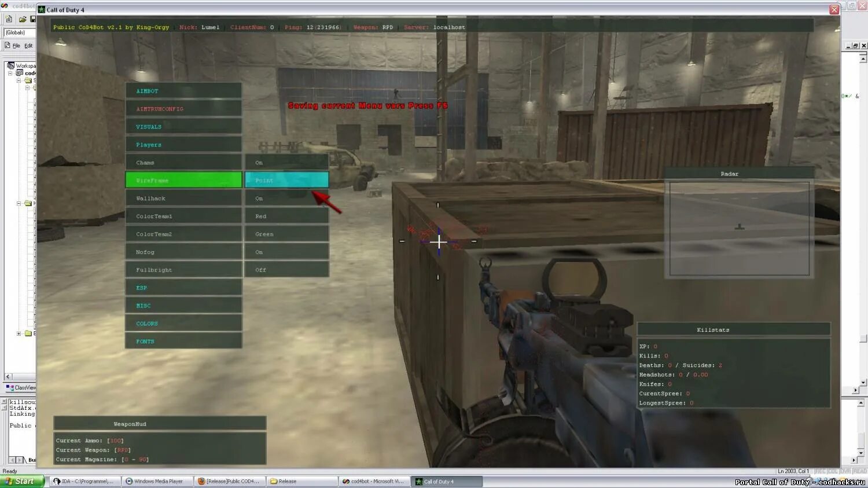Screen dimensions: 868x488
Task: Select the ColorTeam2 menu entry
Action: tap(183, 234)
